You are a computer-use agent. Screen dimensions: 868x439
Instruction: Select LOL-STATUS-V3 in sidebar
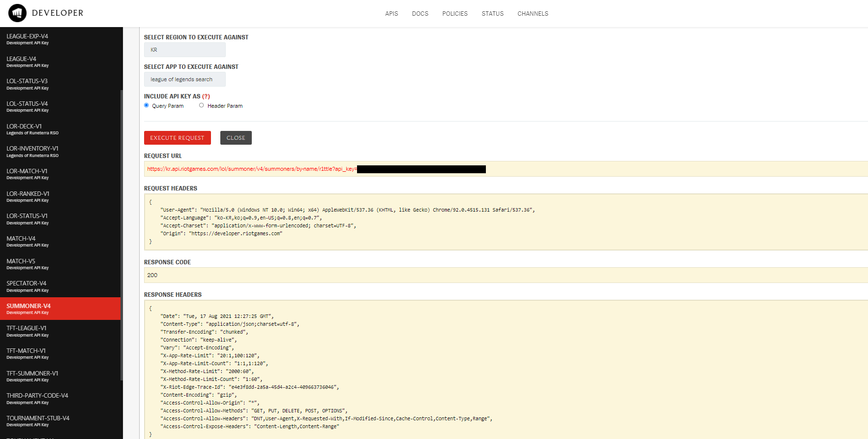60,84
